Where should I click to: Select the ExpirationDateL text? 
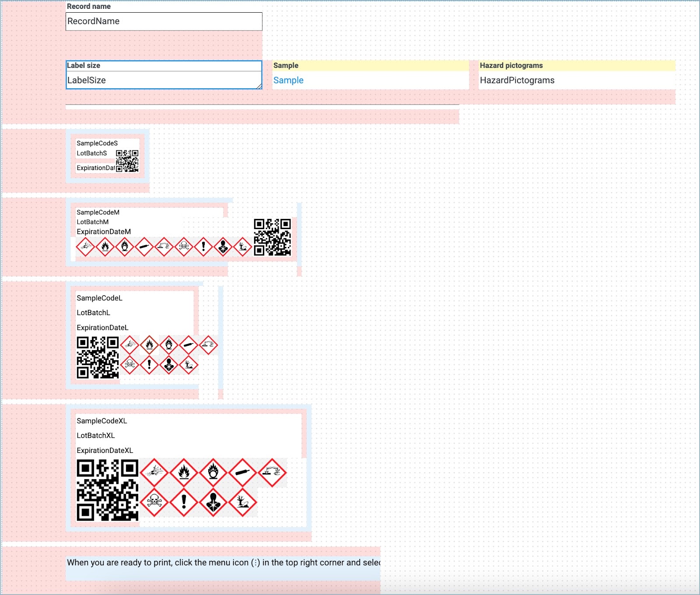coord(103,328)
